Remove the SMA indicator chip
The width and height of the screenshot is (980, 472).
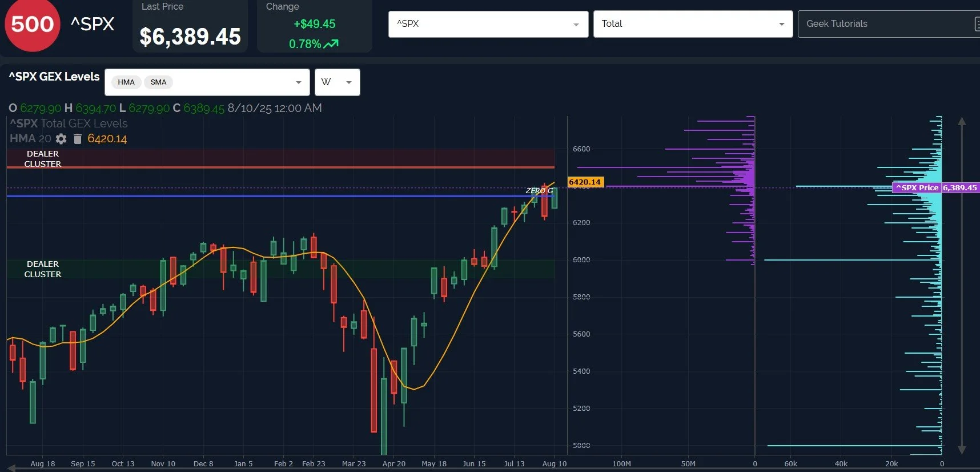pos(158,82)
